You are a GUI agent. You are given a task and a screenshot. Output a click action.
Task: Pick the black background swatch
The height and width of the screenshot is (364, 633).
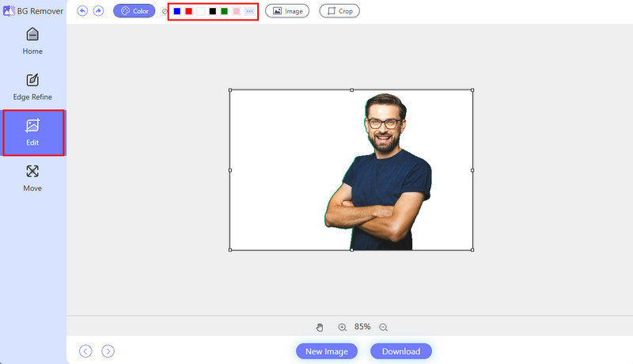pyautogui.click(x=212, y=11)
